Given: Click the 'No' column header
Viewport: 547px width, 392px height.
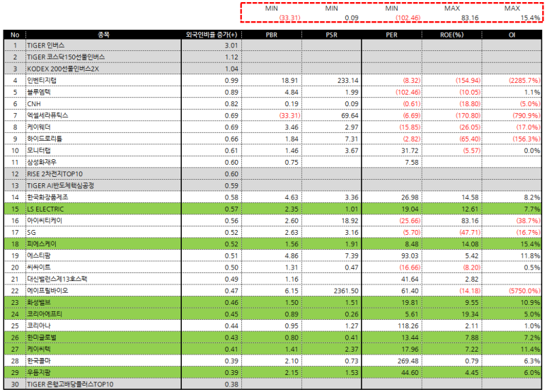Looking at the screenshot, I should click(15, 35).
